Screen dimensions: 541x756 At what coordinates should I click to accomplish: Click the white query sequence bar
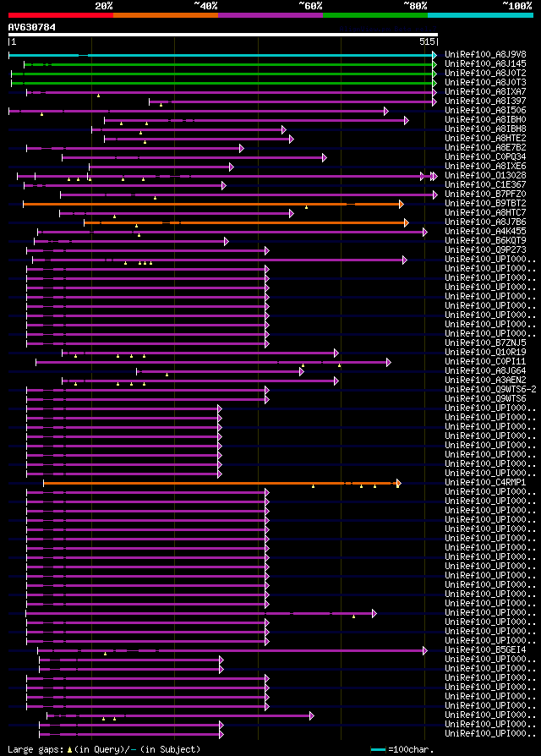point(223,35)
